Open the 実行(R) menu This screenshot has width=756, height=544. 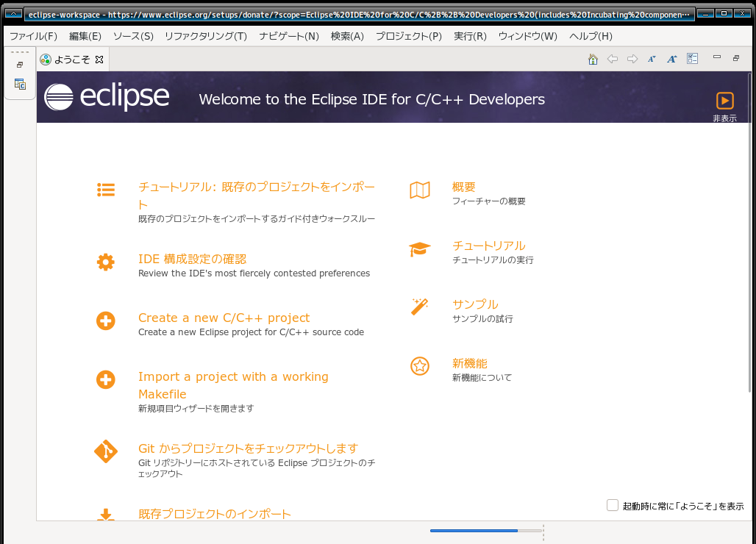470,36
